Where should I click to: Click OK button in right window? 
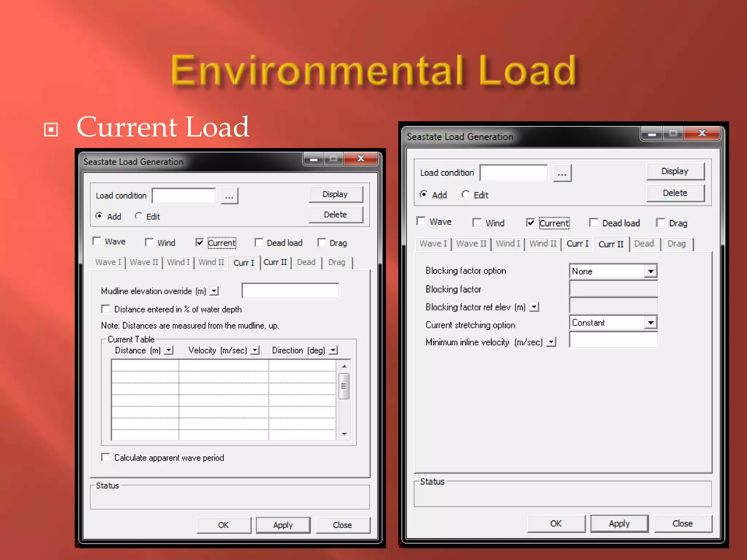556,524
